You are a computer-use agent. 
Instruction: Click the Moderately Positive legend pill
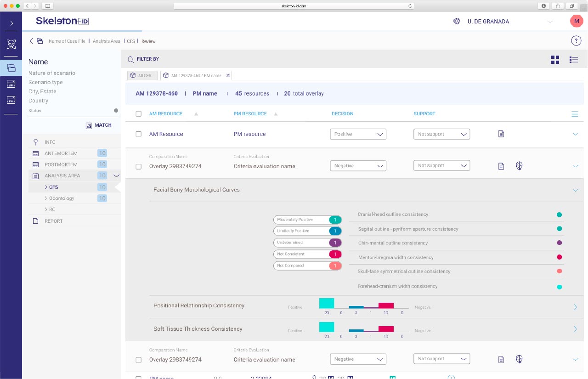[x=307, y=220]
